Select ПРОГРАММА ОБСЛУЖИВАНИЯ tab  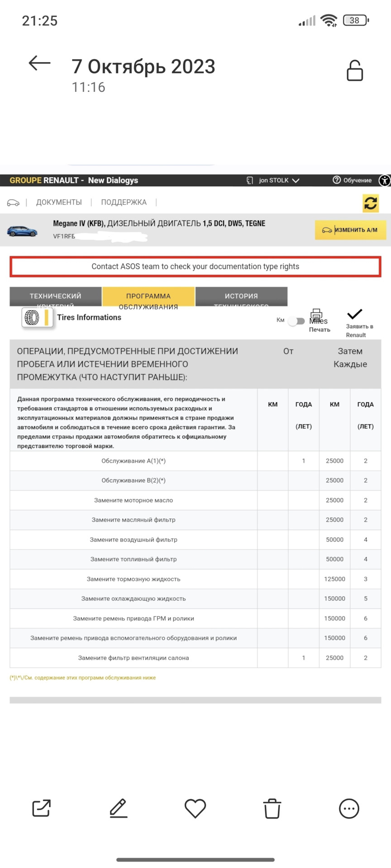point(148,297)
